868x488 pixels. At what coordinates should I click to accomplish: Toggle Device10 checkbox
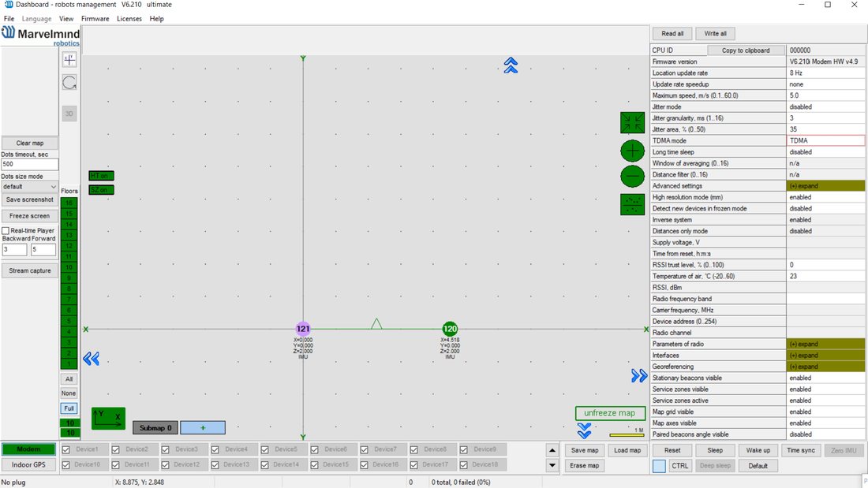[66, 465]
